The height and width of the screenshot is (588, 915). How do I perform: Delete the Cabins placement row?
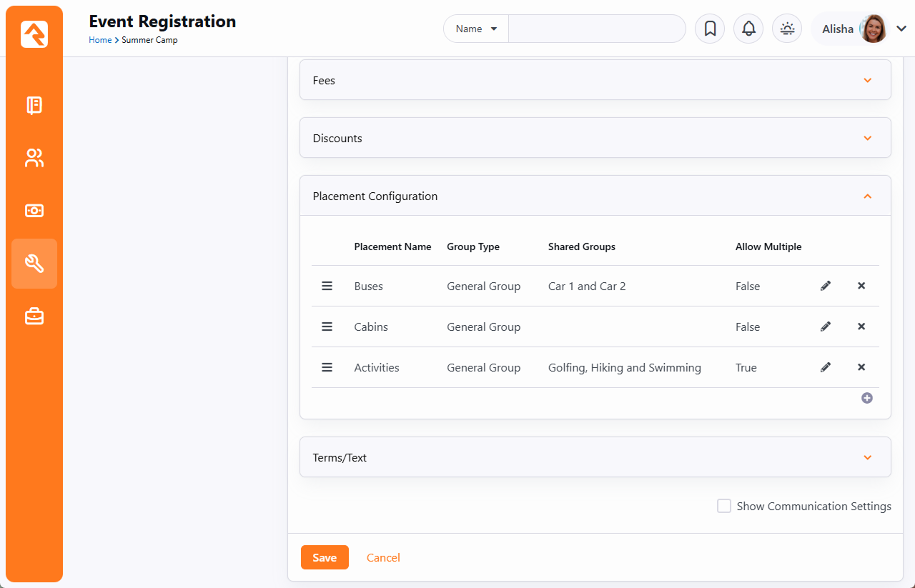click(861, 327)
